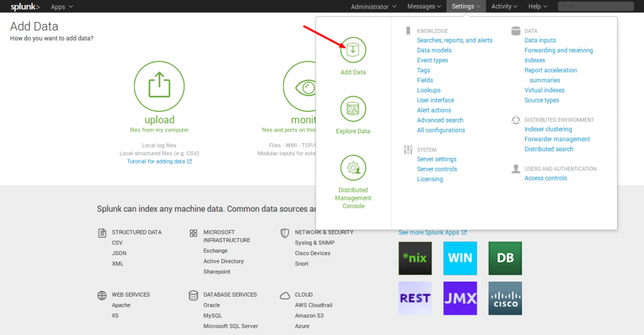This screenshot has height=335, width=644.
Task: Click the Microsoft Infrastructure grid icon
Action: (194, 233)
